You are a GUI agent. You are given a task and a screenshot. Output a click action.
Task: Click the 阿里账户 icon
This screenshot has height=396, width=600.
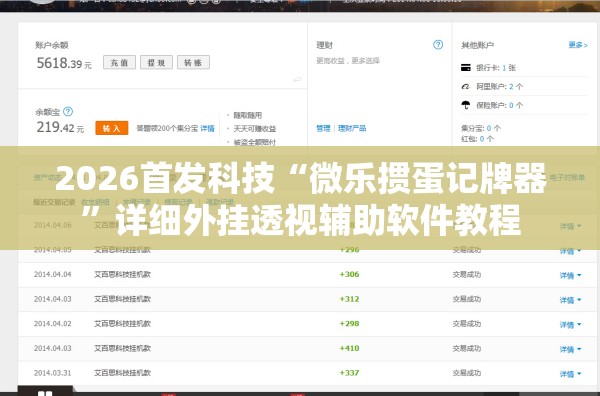point(466,86)
